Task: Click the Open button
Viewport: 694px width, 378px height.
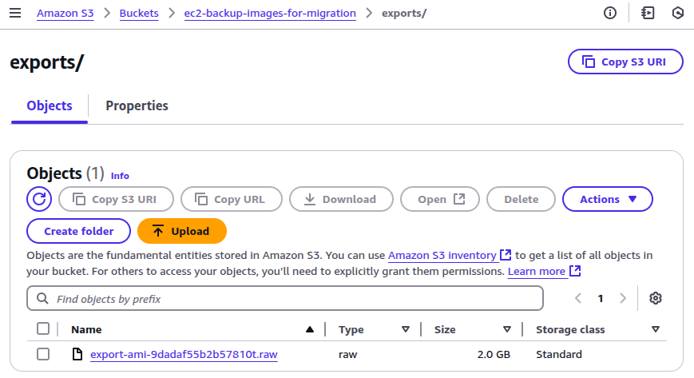Action: (440, 199)
